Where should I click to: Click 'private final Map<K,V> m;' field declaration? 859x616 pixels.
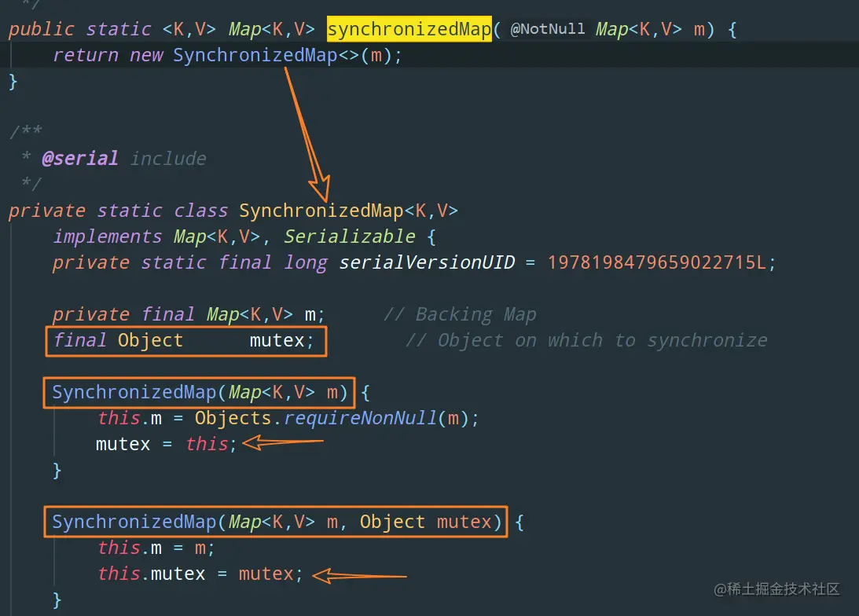click(189, 315)
